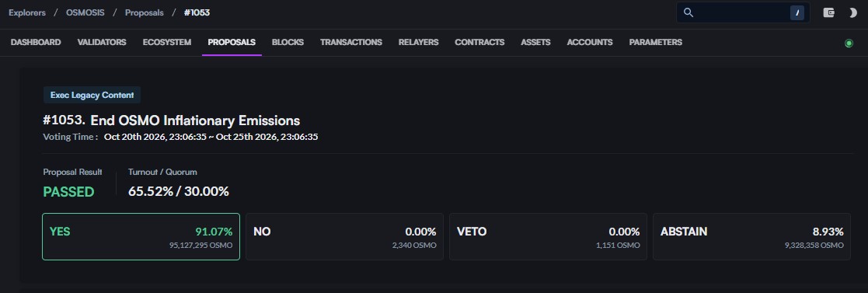Viewport: 868px width, 293px height.
Task: Click the ABSTAIN vote result card
Action: click(751, 236)
